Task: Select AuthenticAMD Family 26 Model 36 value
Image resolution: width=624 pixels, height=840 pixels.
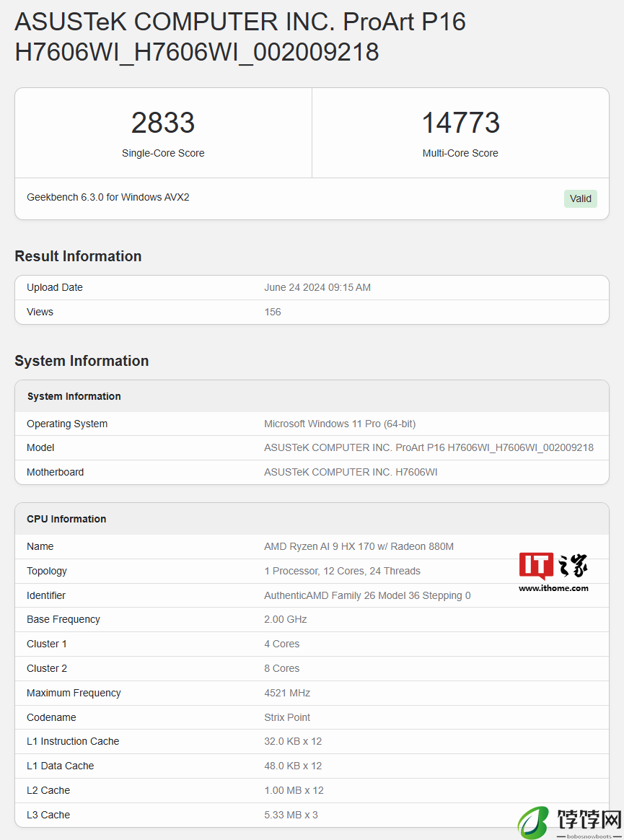Action: (367, 595)
